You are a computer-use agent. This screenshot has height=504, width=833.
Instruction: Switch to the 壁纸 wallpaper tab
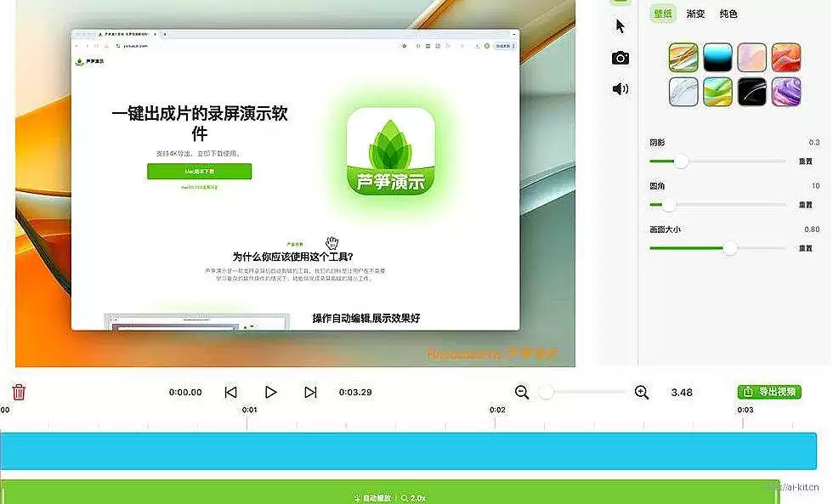[x=662, y=14]
